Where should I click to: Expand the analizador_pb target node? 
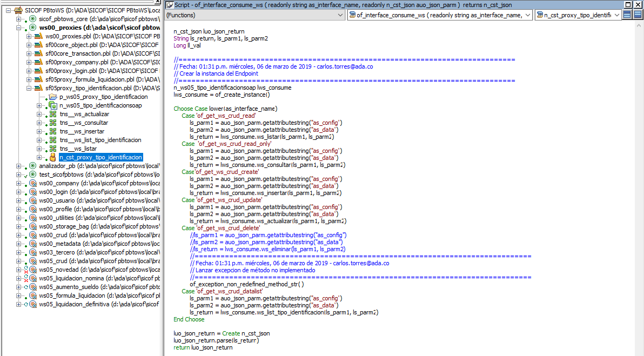coord(18,166)
